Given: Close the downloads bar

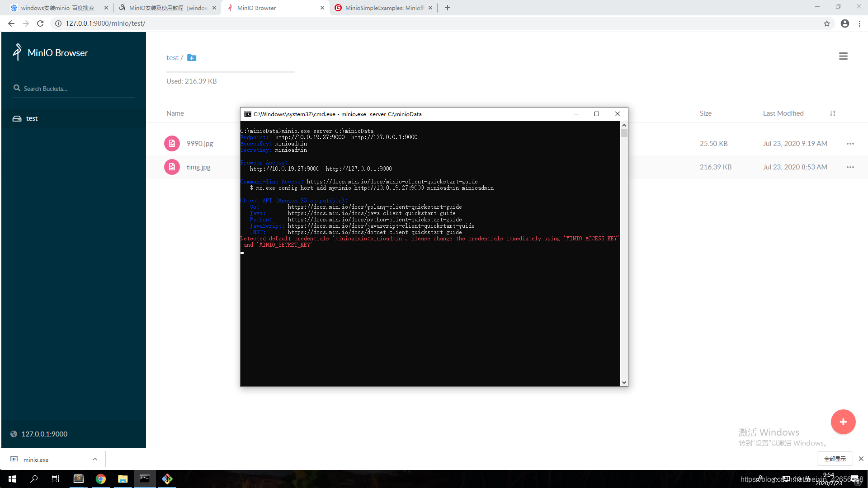Looking at the screenshot, I should pos(861,459).
